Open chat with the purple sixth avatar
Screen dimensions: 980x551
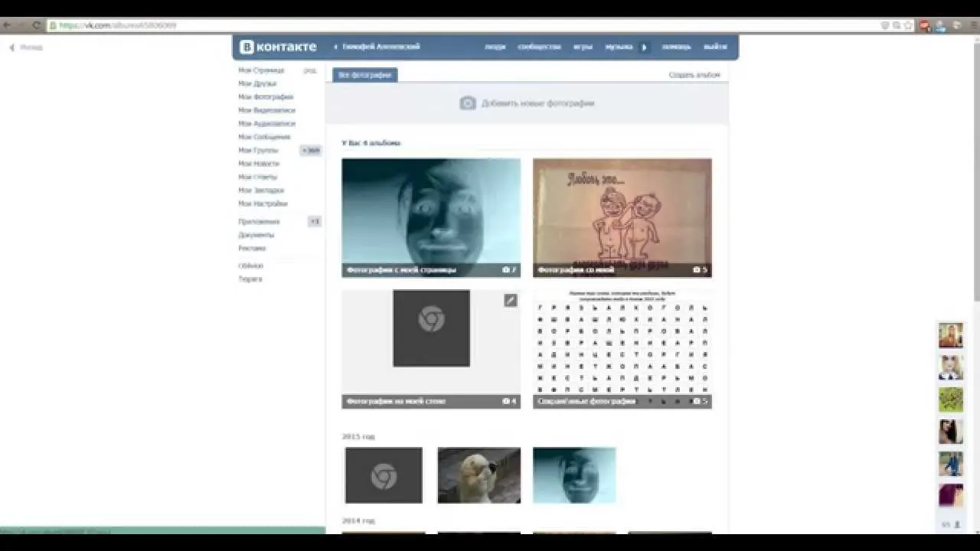click(951, 495)
